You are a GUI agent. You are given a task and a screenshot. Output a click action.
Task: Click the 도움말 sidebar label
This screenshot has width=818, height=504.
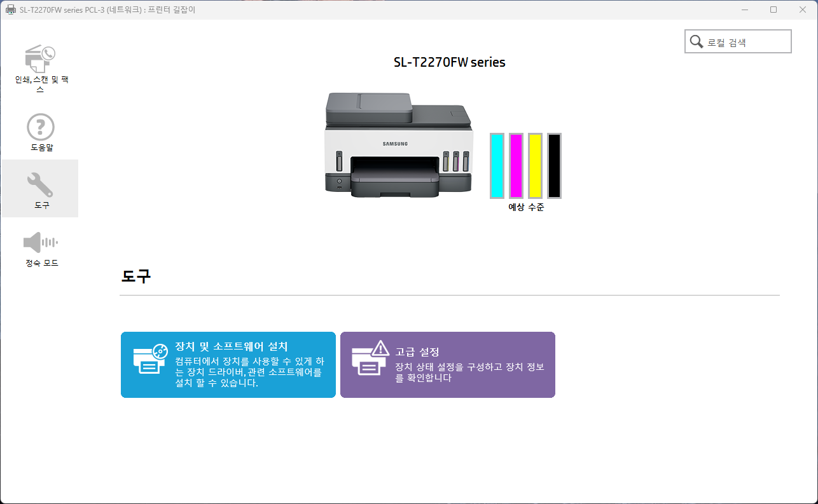click(x=42, y=147)
